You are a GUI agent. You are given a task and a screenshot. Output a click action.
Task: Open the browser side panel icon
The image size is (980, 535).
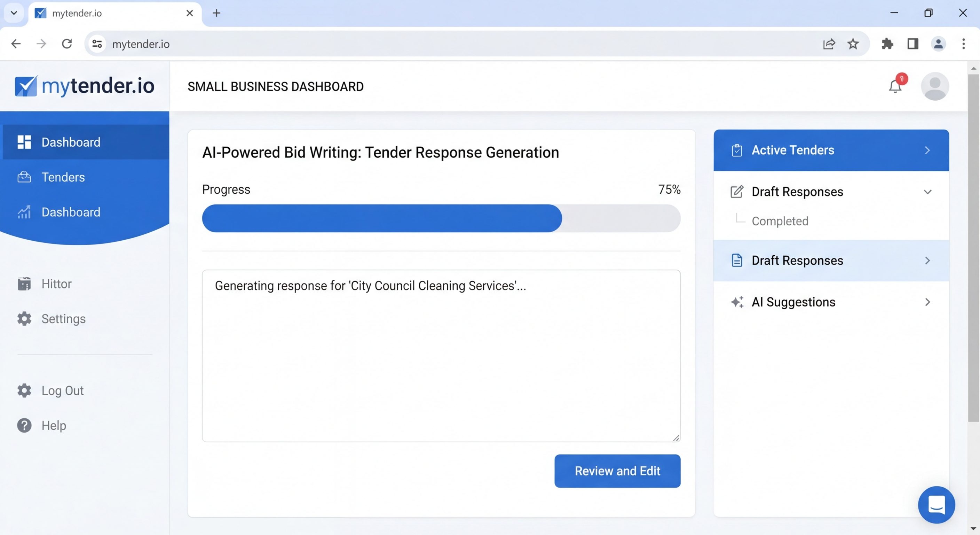(x=913, y=44)
